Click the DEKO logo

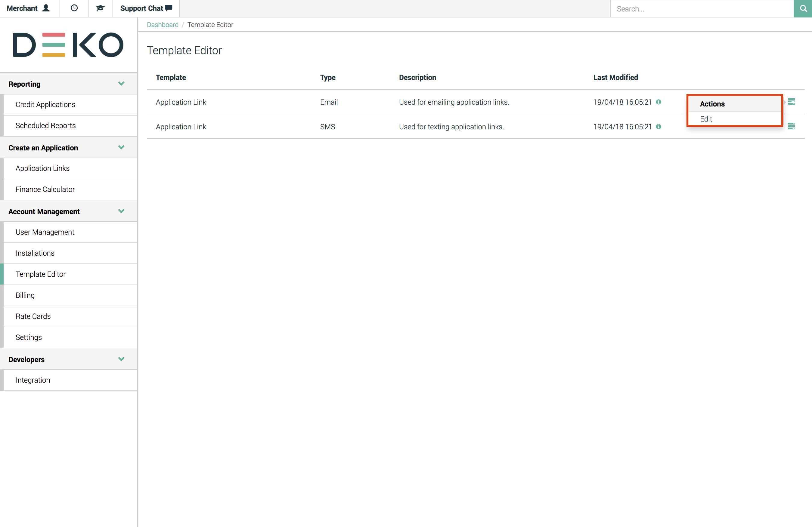pyautogui.click(x=68, y=45)
